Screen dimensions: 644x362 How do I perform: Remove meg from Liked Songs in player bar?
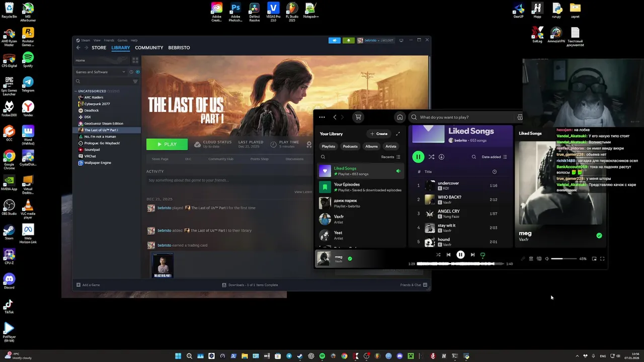tap(350, 259)
